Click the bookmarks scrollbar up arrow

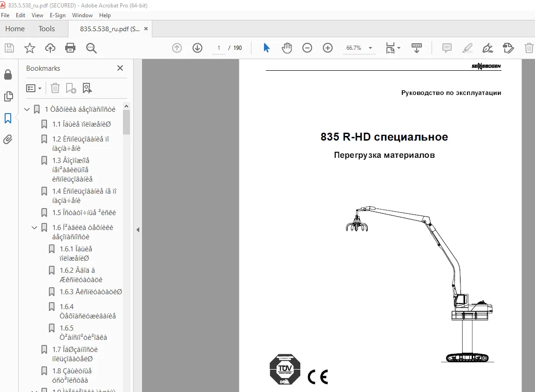[126, 106]
